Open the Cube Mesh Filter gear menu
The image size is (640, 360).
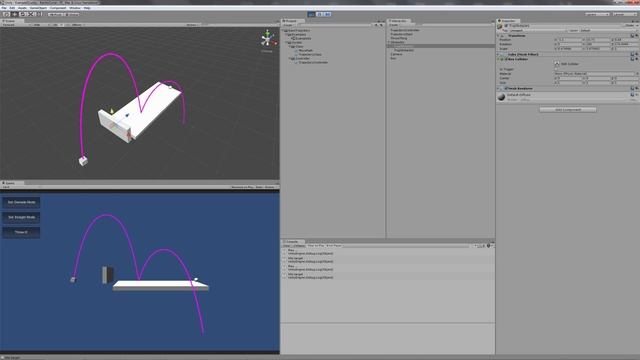(636, 54)
